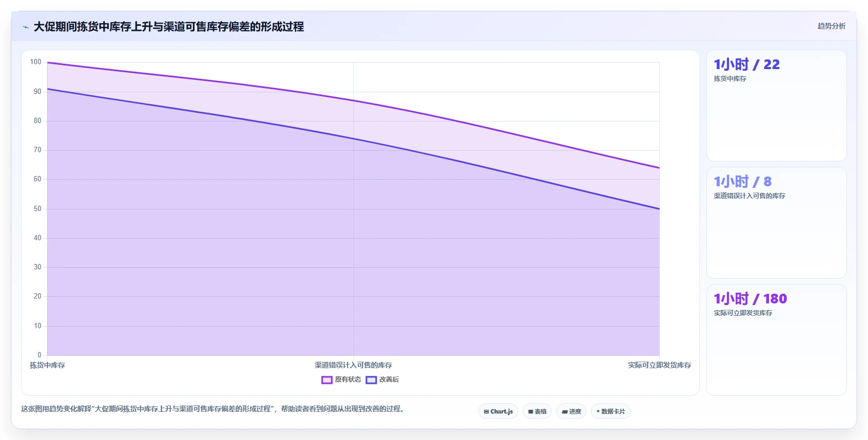Click the 实际可立即发货库存 caption in the third card
This screenshot has width=868, height=440.
click(x=743, y=313)
